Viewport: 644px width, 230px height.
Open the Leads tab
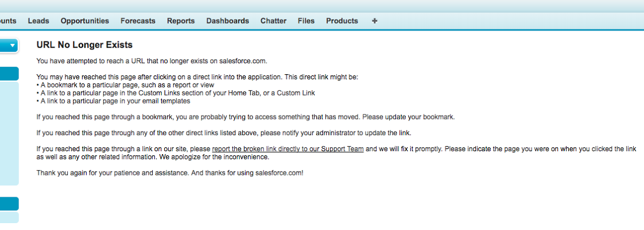[38, 21]
